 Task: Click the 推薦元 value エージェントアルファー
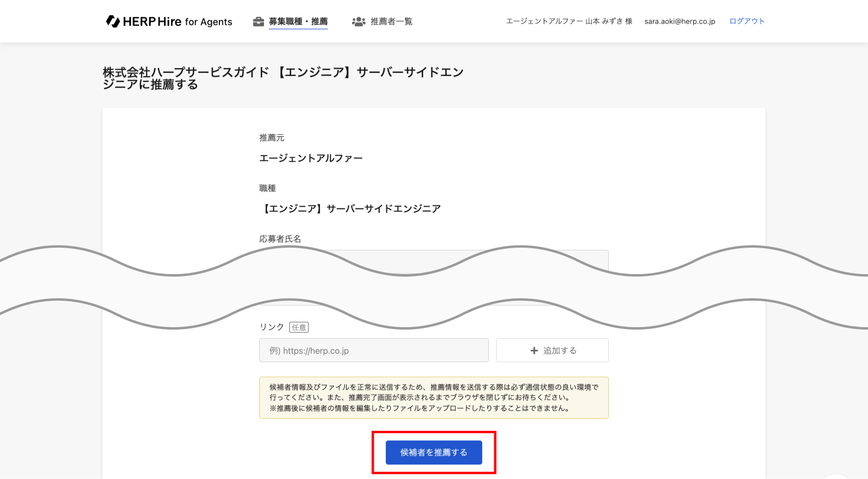(311, 158)
